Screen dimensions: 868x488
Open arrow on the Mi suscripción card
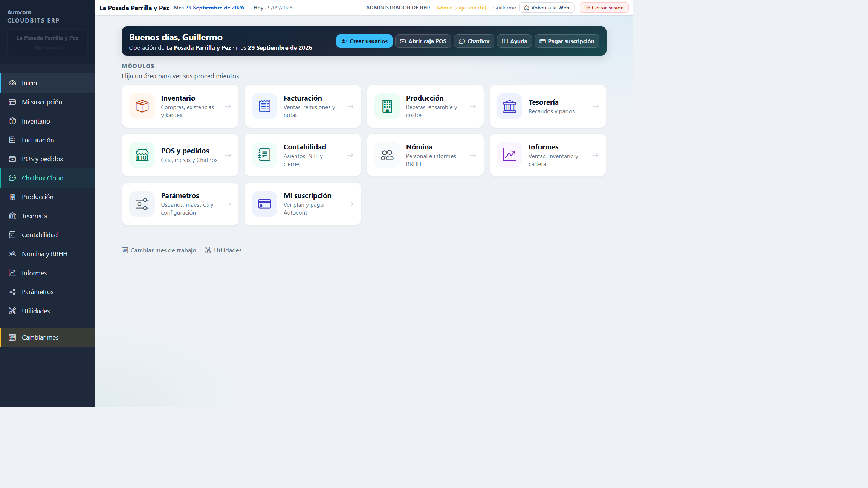[x=350, y=204]
